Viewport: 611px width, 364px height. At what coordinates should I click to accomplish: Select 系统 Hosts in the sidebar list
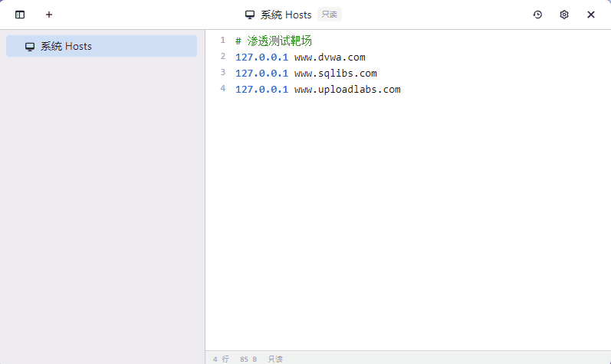click(101, 46)
